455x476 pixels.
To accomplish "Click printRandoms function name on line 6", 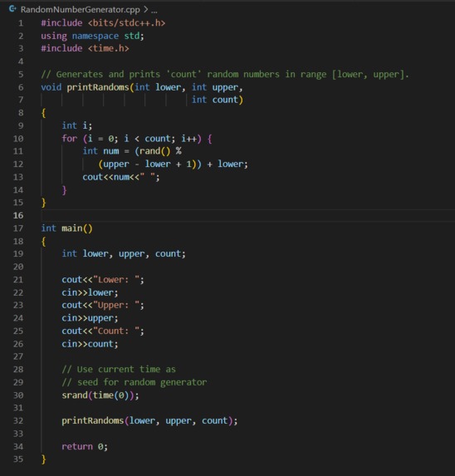I will 98,87.
